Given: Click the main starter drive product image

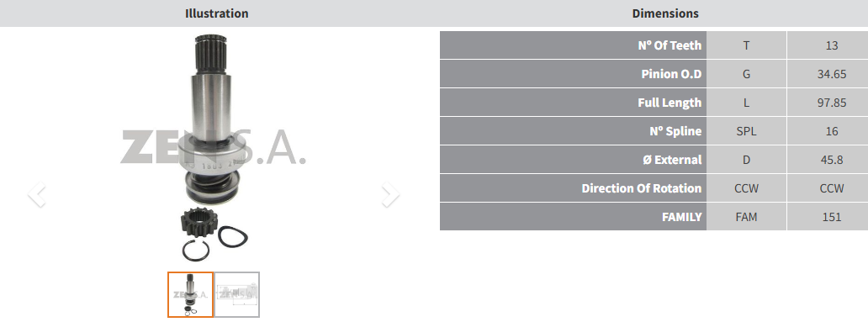Looking at the screenshot, I should point(213,146).
